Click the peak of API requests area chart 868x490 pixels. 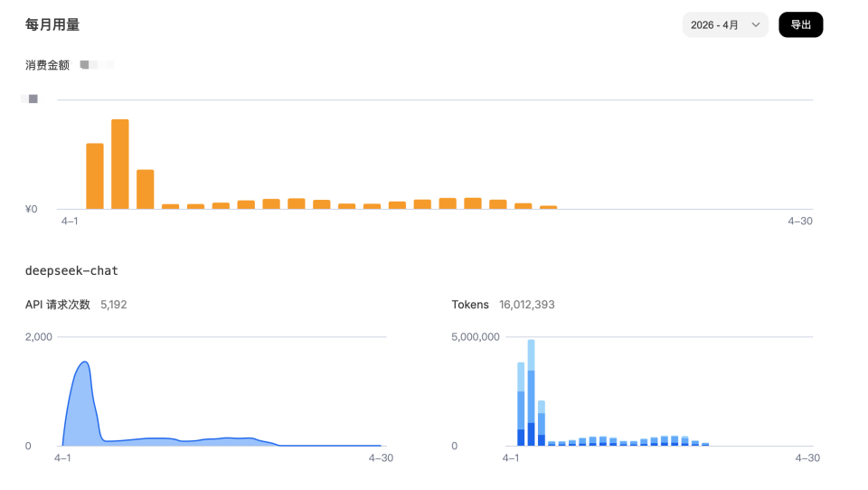(85, 363)
